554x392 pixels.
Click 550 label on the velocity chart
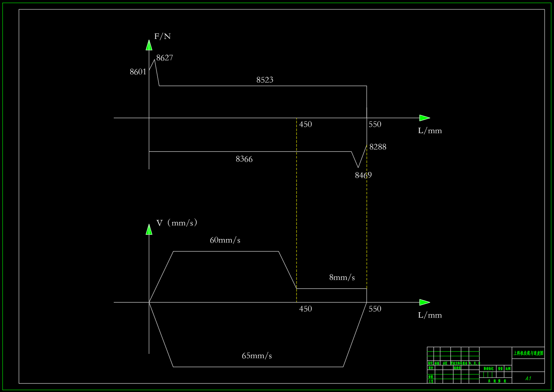point(375,309)
